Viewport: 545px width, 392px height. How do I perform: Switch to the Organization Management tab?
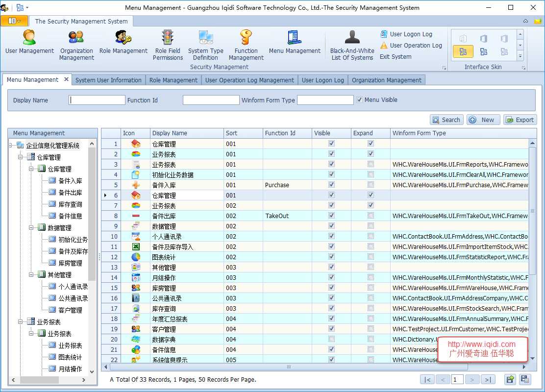(387, 80)
